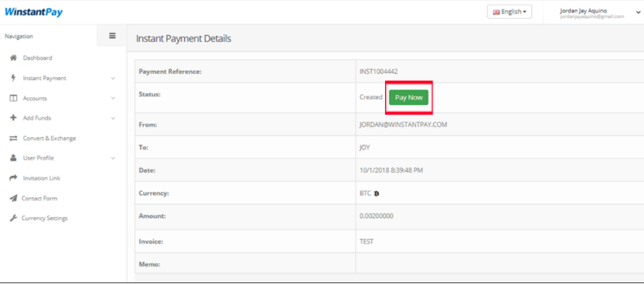The image size is (644, 284).
Task: Select Add Funds in the sidebar
Action: tap(37, 118)
